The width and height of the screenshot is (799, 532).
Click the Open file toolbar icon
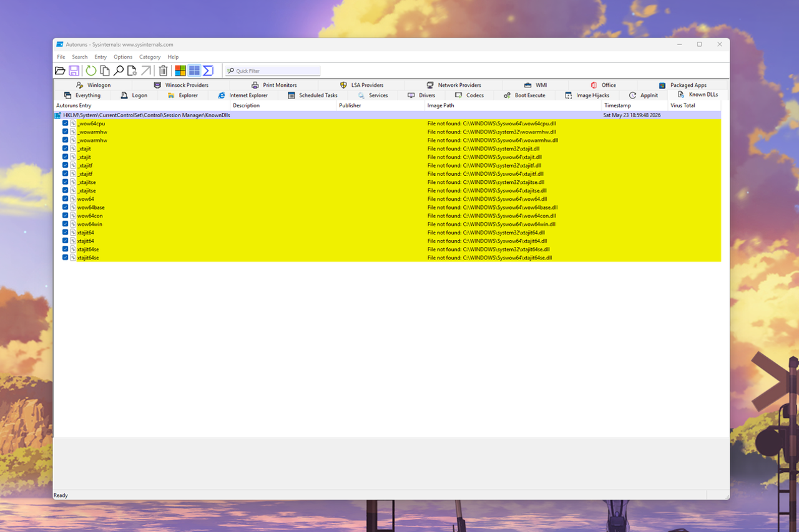coord(60,70)
